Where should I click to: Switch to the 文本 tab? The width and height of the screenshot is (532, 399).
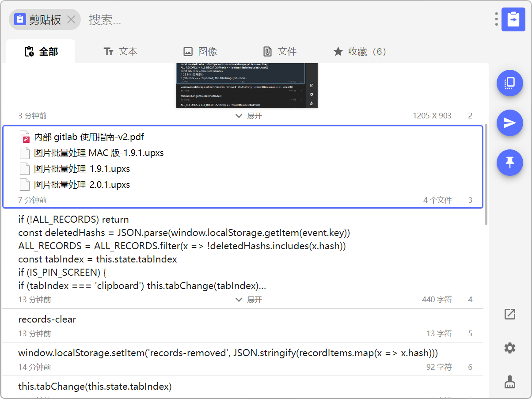pos(121,52)
